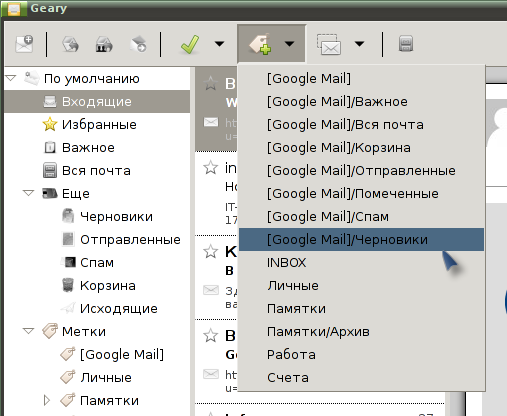Choose [Google Mail]/Важное menu entry

click(361, 101)
